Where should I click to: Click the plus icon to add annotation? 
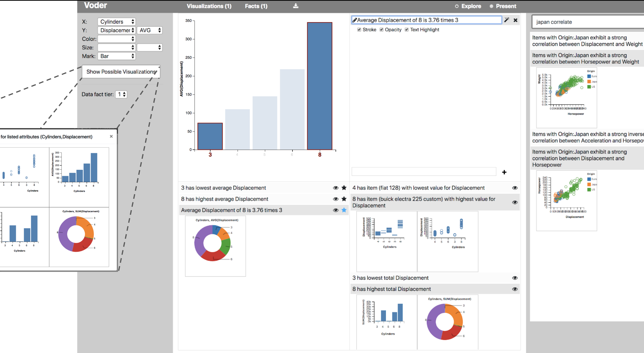(504, 172)
